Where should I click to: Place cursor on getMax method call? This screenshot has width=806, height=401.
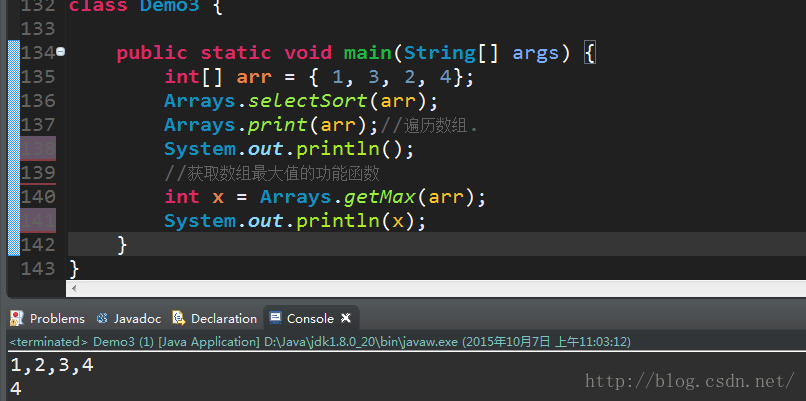pyautogui.click(x=380, y=197)
